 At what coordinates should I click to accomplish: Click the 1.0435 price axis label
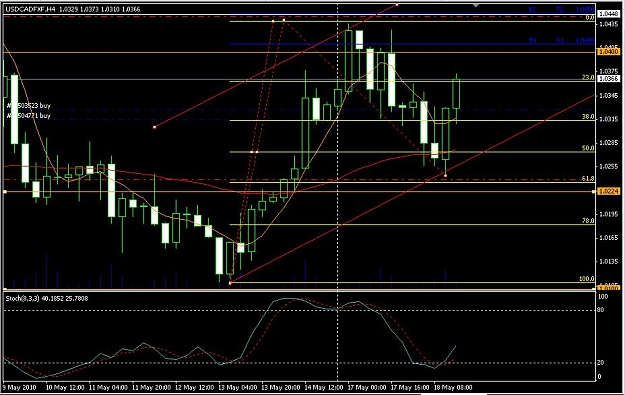coord(608,24)
